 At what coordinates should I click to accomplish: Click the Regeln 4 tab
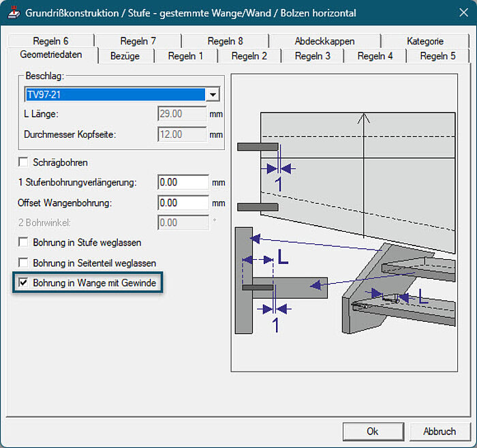(x=375, y=56)
